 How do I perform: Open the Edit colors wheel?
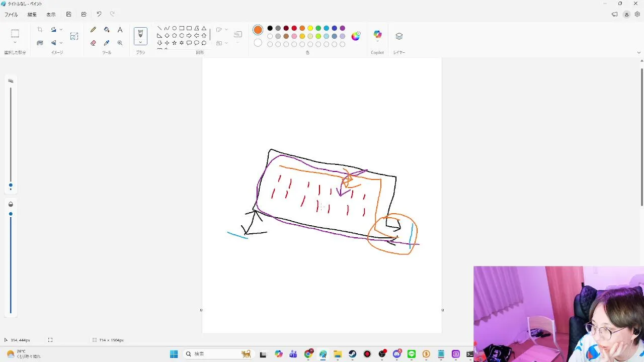pos(356,36)
